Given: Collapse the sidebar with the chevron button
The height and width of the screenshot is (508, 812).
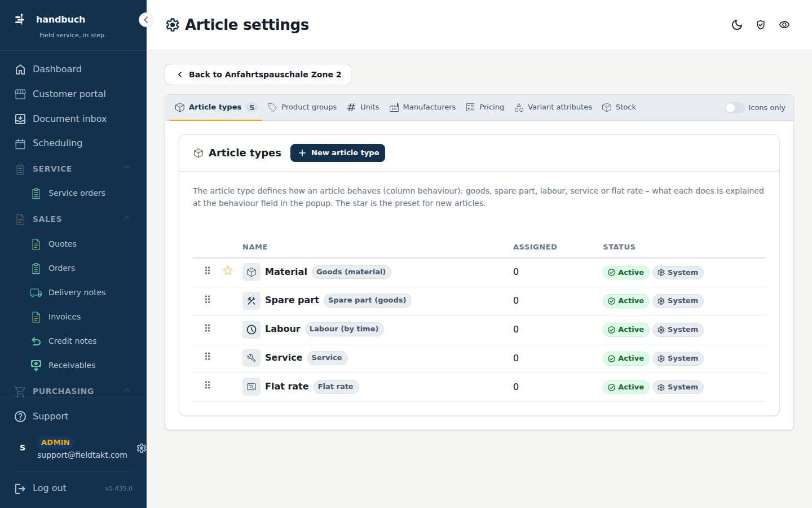Looking at the screenshot, I should pyautogui.click(x=145, y=20).
